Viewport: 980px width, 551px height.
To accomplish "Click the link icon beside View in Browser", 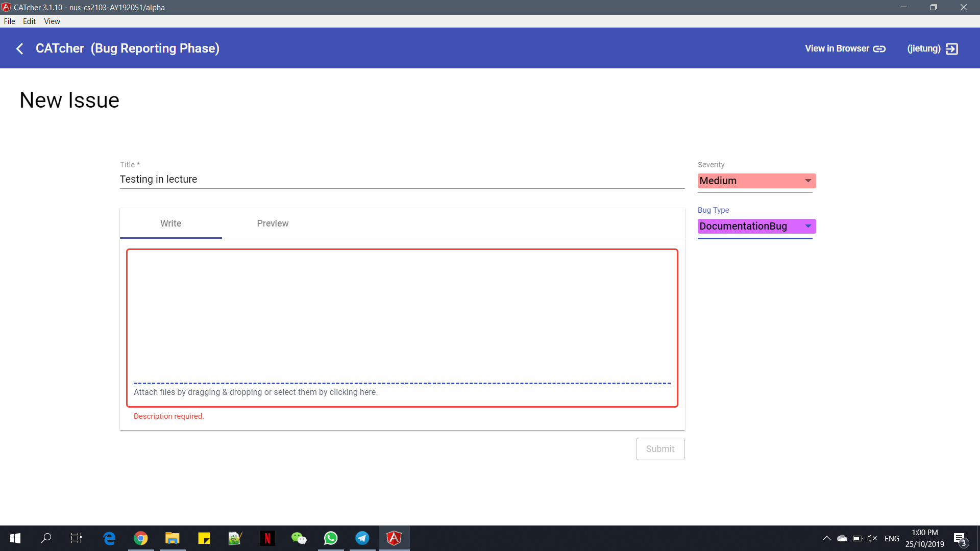I will pyautogui.click(x=879, y=49).
